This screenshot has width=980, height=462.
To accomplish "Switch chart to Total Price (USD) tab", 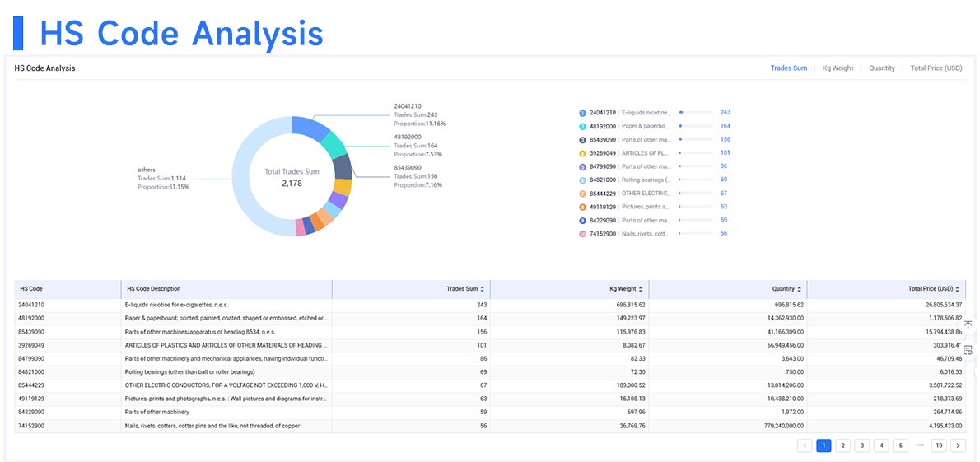I will point(936,68).
